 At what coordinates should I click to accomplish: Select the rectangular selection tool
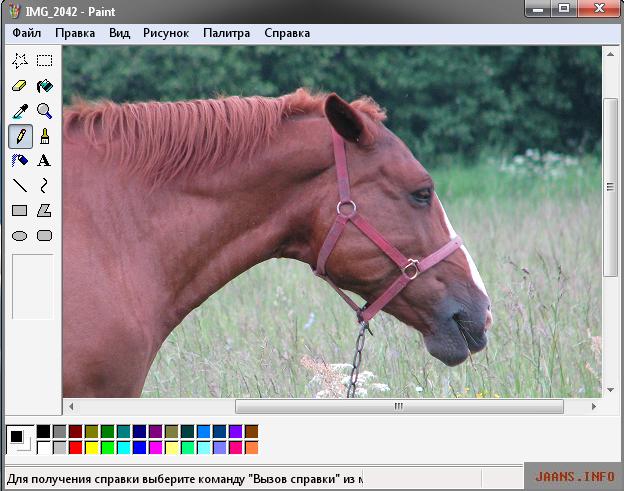coord(44,61)
